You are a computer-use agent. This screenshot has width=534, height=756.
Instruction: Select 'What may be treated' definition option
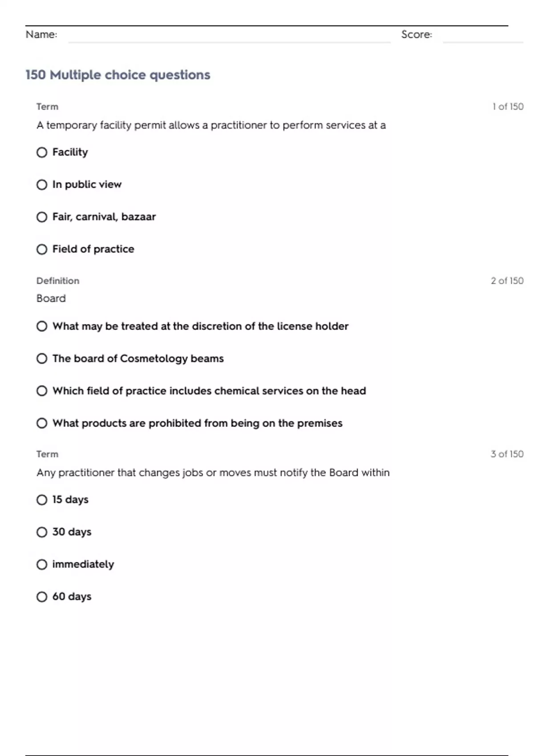coord(42,326)
